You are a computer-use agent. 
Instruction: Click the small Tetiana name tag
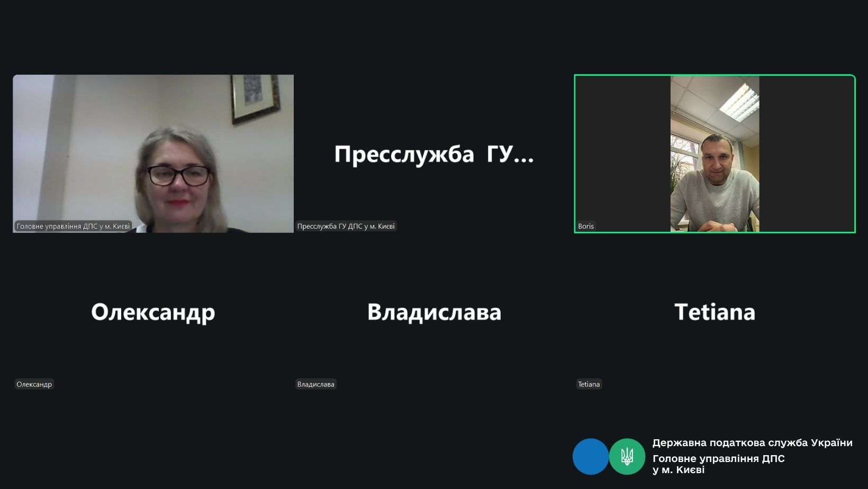(589, 384)
